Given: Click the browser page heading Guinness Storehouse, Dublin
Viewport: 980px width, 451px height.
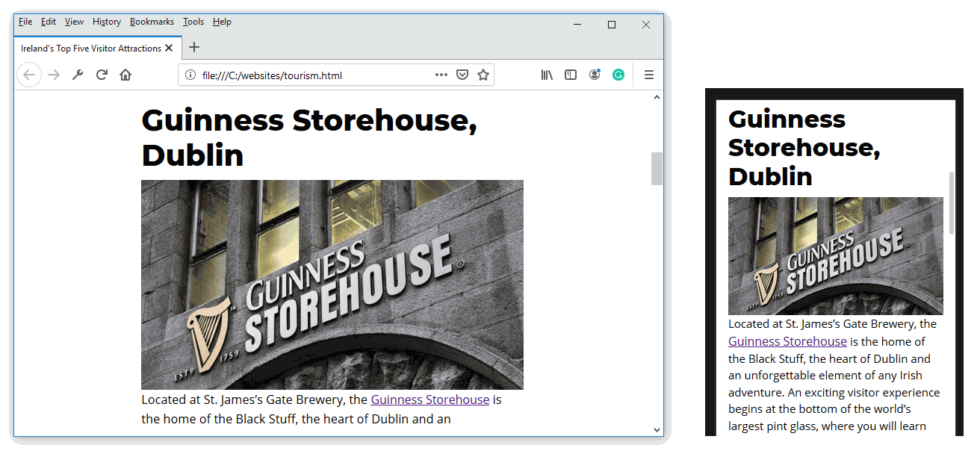Looking at the screenshot, I should point(309,138).
